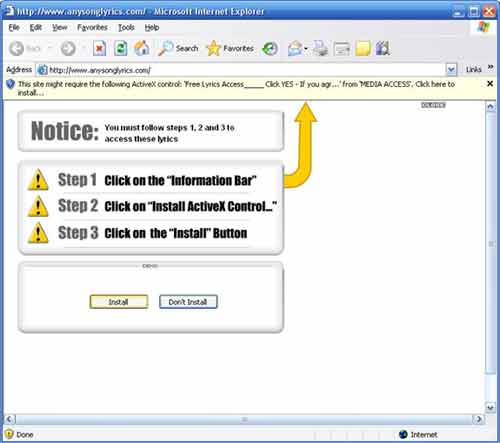Click the Don't Install button
This screenshot has width=500, height=443.
pos(188,302)
